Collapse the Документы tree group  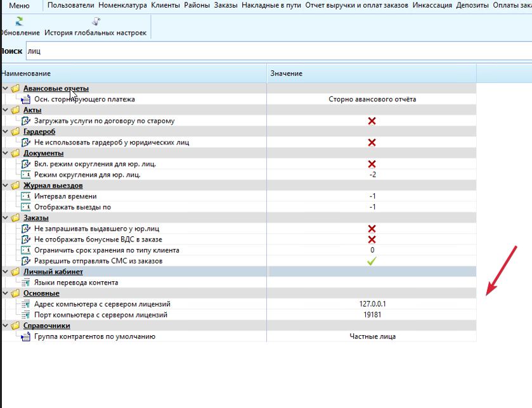5,153
